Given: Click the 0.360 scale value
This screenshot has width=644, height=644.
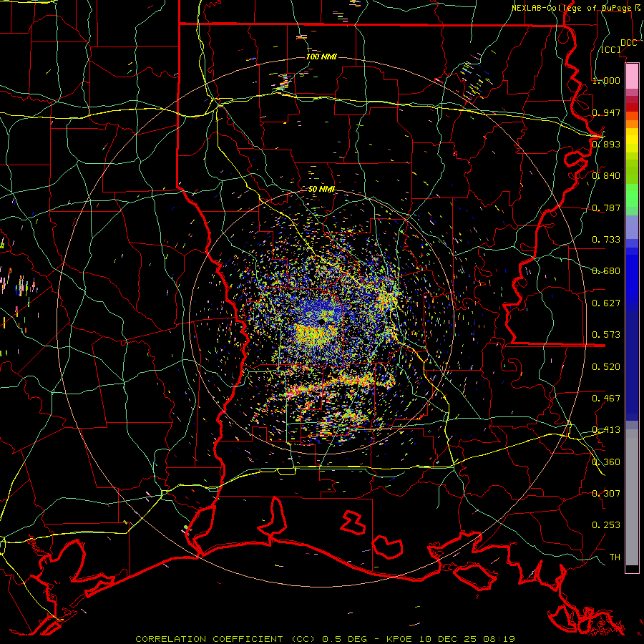Looking at the screenshot, I should (606, 462).
